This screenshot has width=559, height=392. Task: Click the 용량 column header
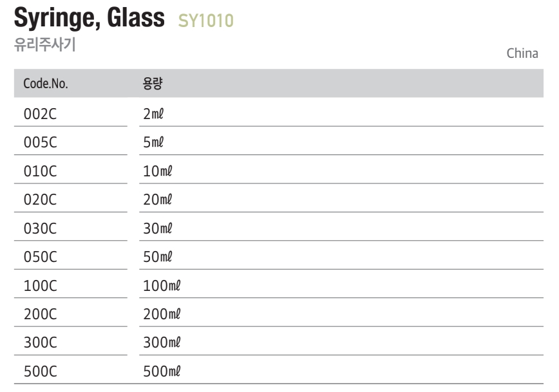coord(153,84)
